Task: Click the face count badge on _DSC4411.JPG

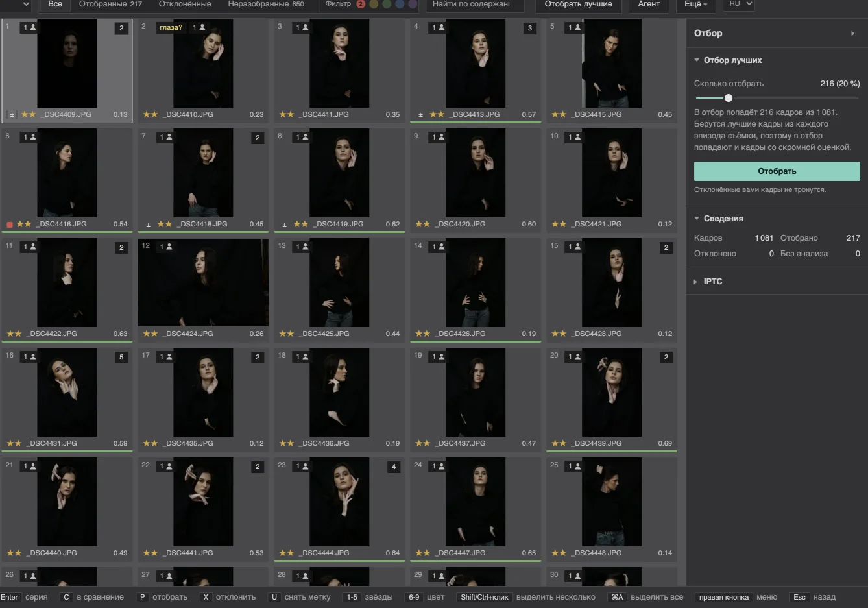Action: 302,27
